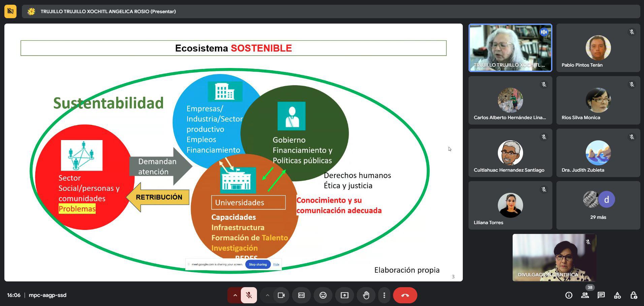Viewport: 644px width, 306px height.
Task: Raise hand using the hand icon
Action: [366, 295]
